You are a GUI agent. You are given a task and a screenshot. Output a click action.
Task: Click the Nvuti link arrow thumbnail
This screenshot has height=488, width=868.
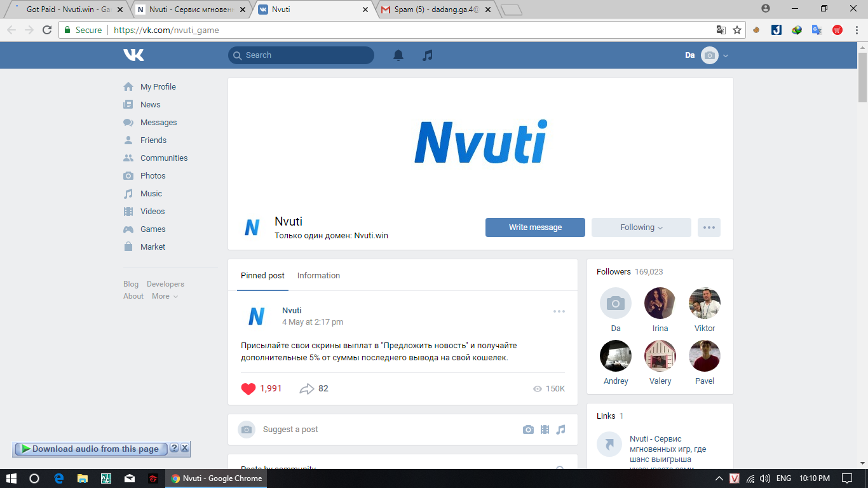pyautogui.click(x=609, y=444)
